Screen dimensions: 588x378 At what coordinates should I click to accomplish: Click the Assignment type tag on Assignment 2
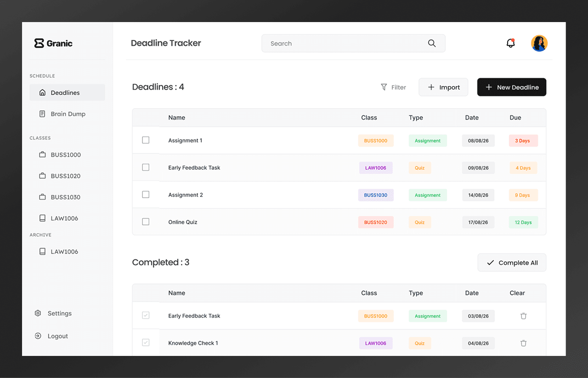point(428,195)
